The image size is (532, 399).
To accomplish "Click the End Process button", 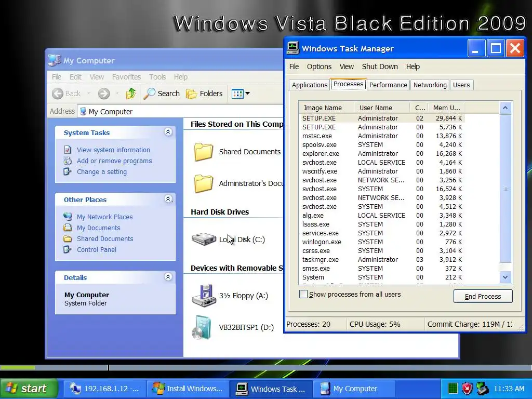I will [483, 296].
